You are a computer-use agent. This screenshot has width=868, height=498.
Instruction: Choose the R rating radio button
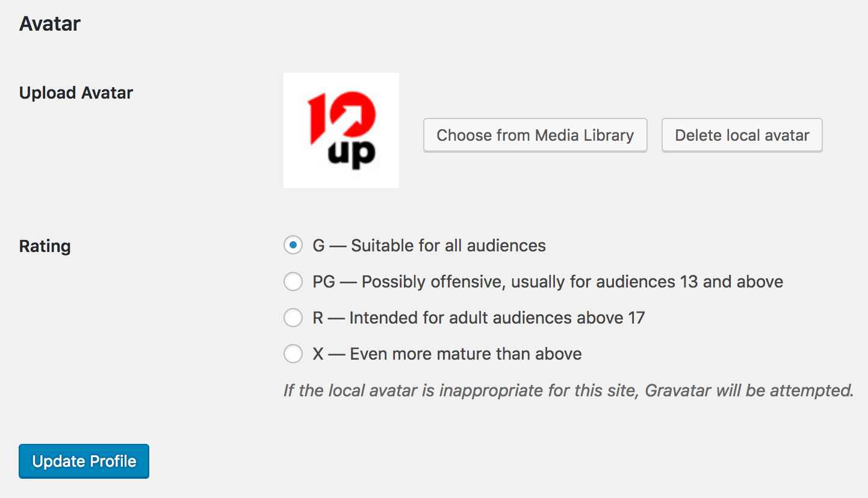[293, 318]
